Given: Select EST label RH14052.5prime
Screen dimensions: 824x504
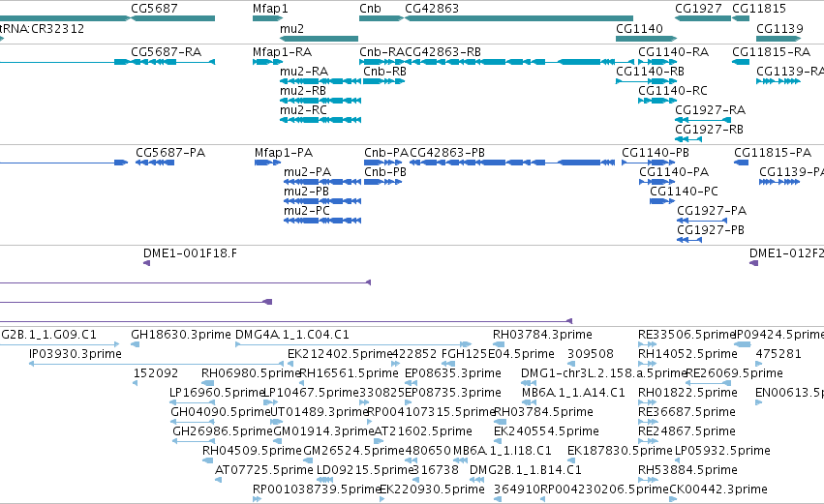Looking at the screenshot, I should point(687,354).
